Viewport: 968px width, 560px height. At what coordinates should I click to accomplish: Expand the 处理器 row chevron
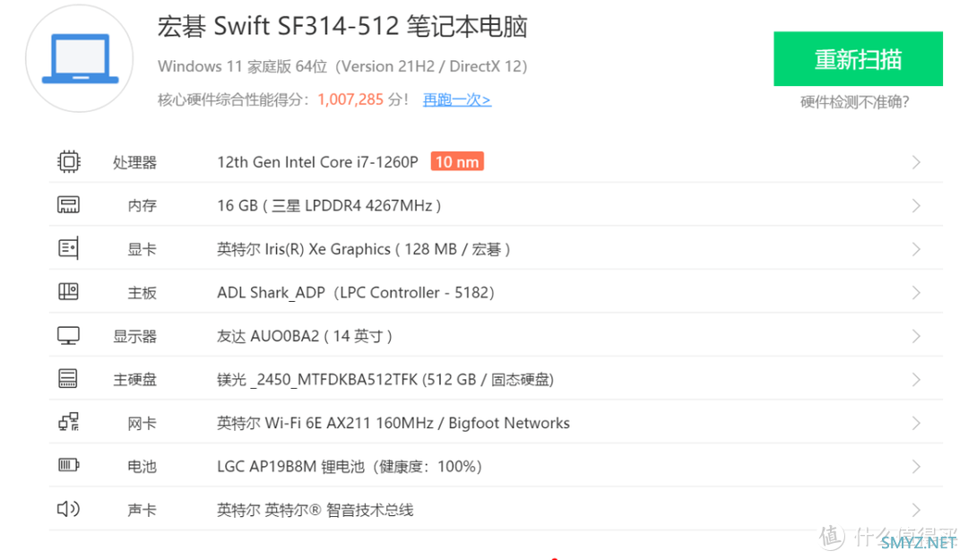pos(916,162)
